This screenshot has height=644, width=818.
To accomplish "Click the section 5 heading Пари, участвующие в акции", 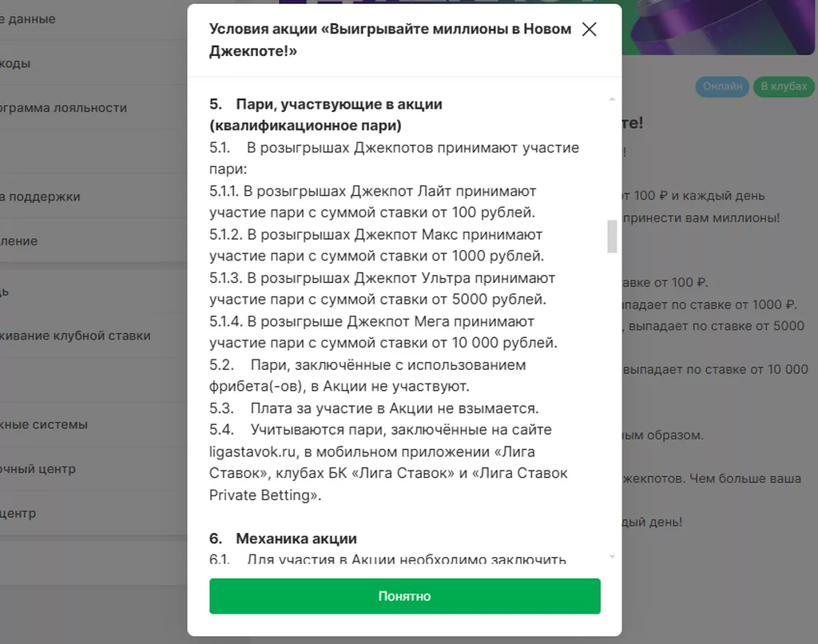I will click(x=326, y=115).
